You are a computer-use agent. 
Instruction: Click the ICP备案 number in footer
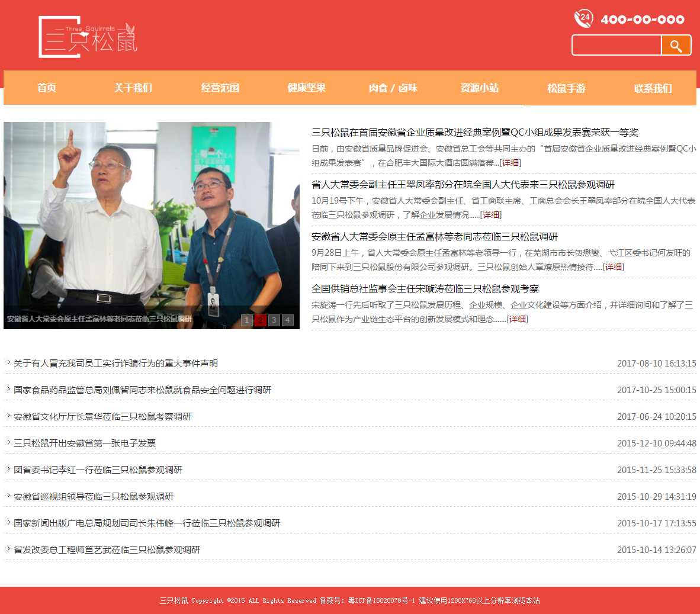coord(381,600)
